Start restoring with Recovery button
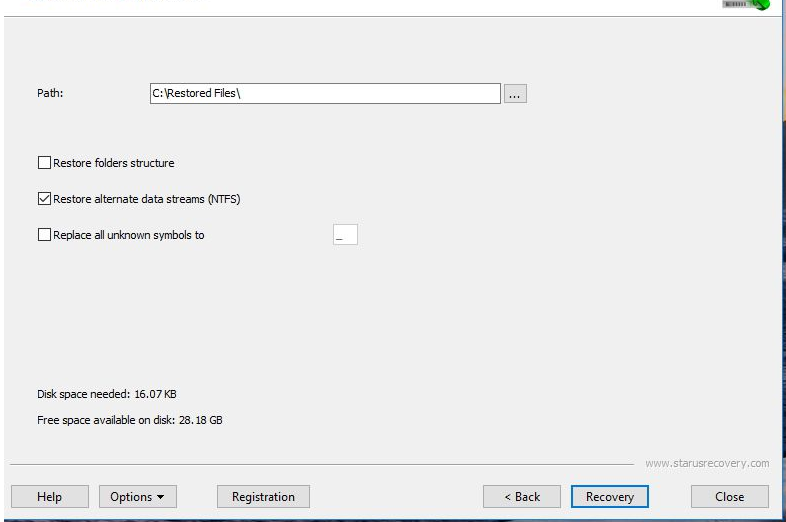The image size is (786, 522). [x=610, y=496]
